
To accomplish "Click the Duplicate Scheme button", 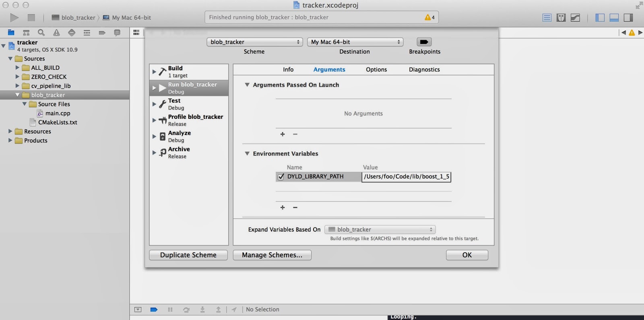I will pyautogui.click(x=188, y=255).
